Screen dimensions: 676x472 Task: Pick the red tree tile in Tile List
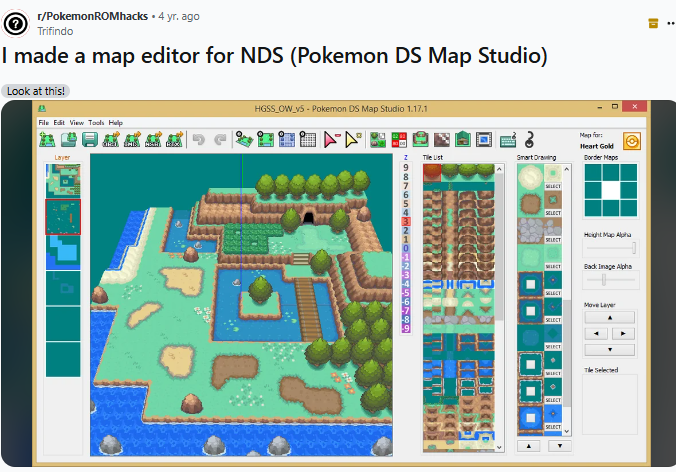point(432,172)
